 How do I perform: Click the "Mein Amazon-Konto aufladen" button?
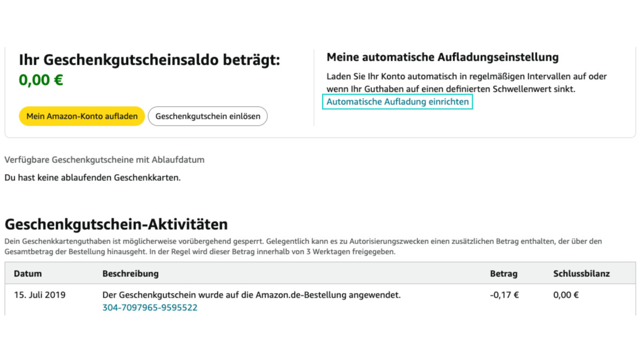click(x=81, y=116)
